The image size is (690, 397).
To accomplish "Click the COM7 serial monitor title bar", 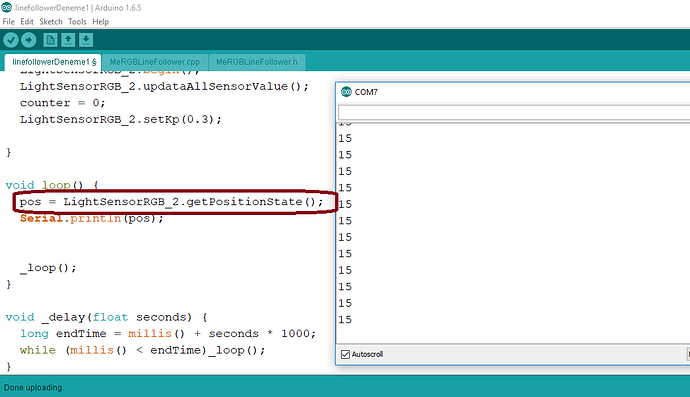I will pyautogui.click(x=513, y=92).
